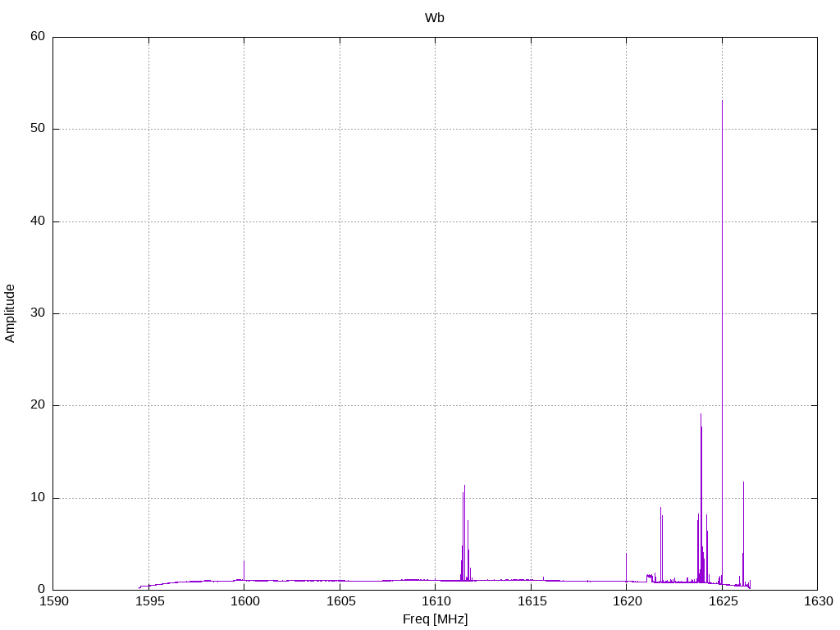840x630 pixels.
Task: Click the small spike at 1600 MHz
Action: pos(244,570)
